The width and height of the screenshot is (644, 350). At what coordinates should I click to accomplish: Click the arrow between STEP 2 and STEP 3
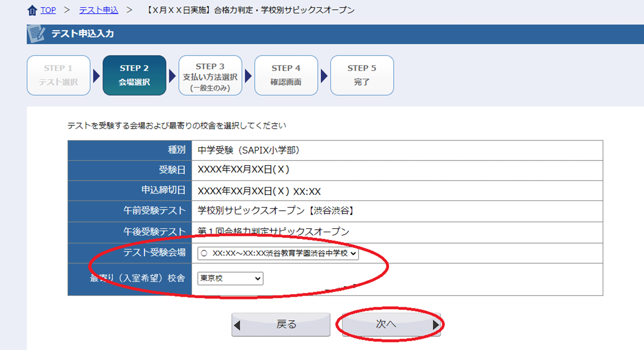(172, 76)
